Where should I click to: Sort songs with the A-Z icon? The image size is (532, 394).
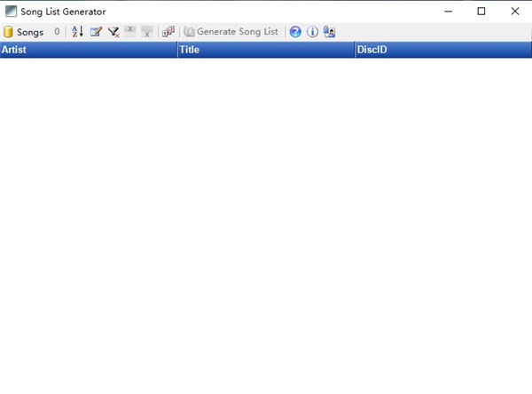[x=78, y=32]
